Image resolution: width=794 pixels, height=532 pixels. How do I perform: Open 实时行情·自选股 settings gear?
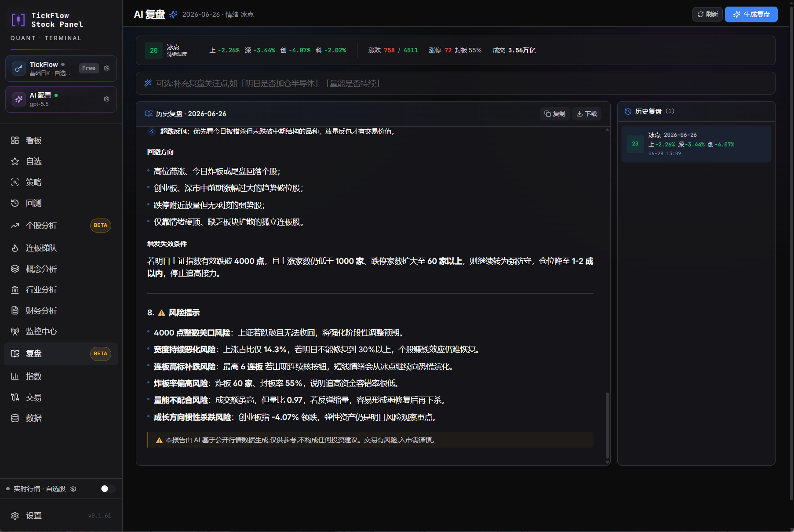[x=73, y=489]
